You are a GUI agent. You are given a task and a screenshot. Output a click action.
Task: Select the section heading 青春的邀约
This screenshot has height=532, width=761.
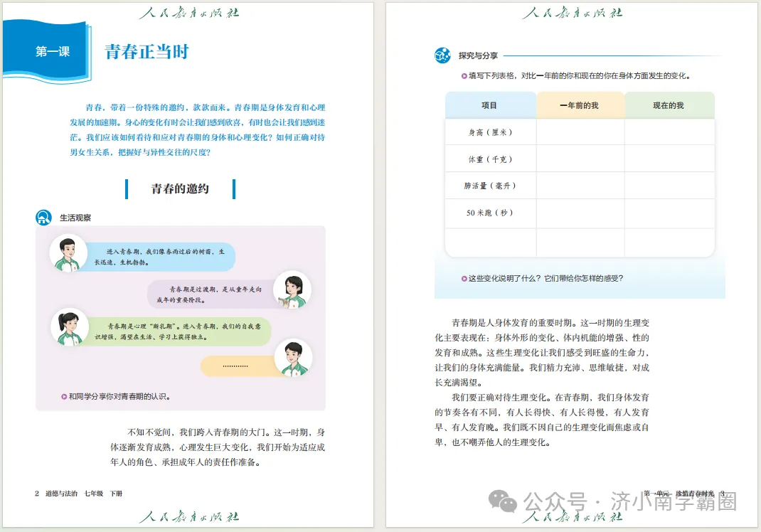pos(180,188)
